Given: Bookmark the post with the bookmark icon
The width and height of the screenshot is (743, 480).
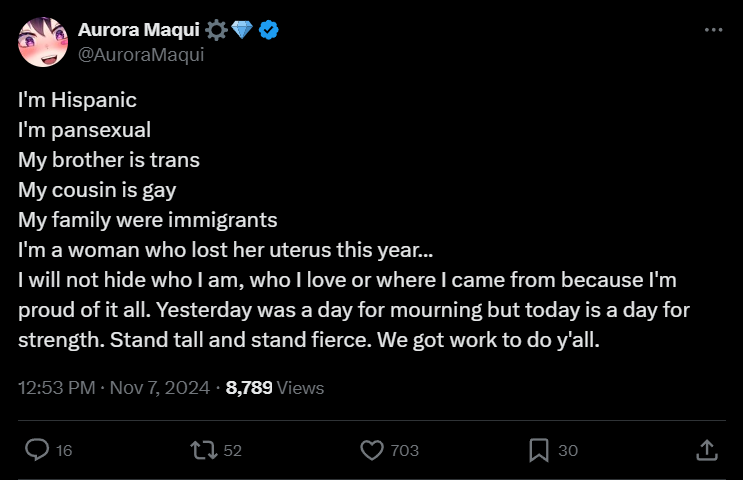Looking at the screenshot, I should tap(539, 450).
